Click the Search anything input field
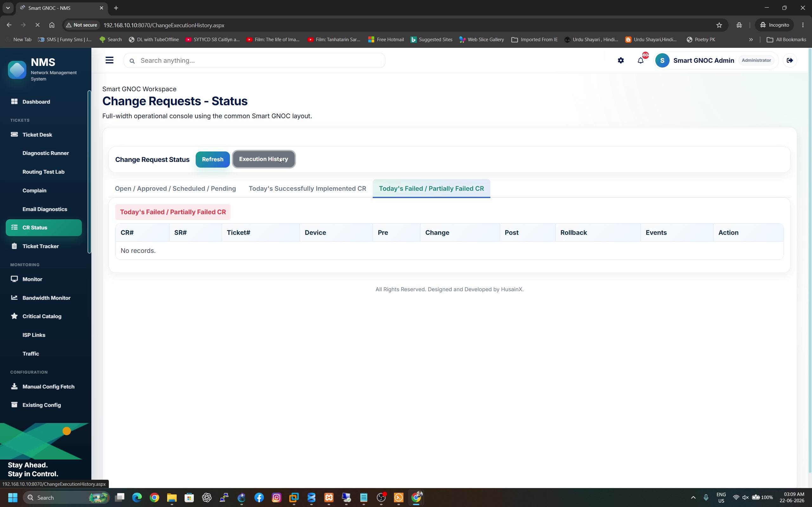The height and width of the screenshot is (507, 812). point(254,60)
